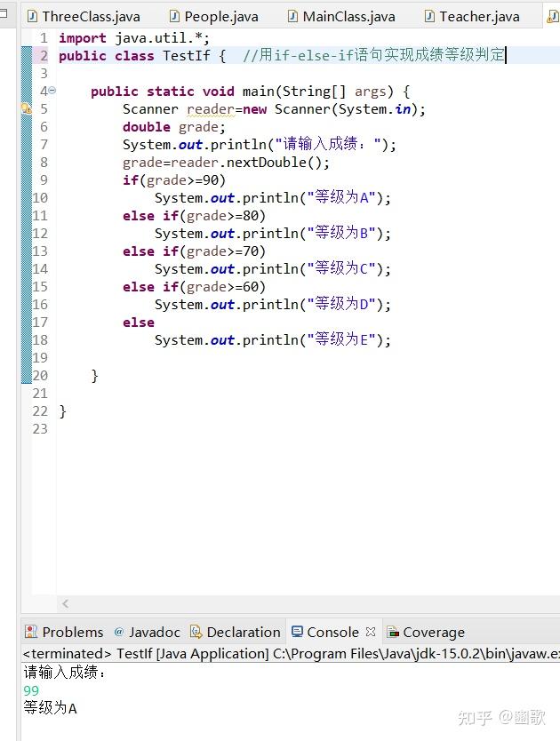Click the MainClass.java file icon
Image resolution: width=560 pixels, height=741 pixels.
pyautogui.click(x=292, y=17)
